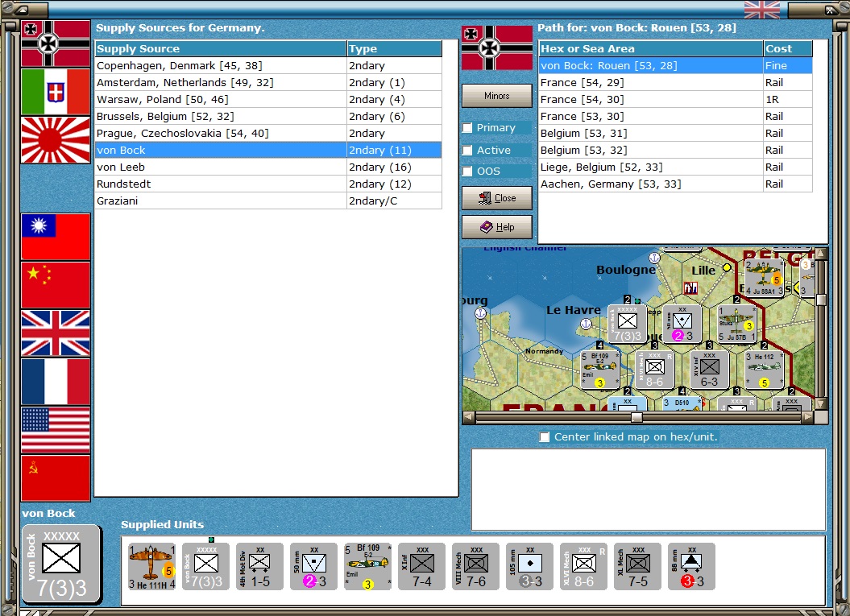Viewport: 850px width, 616px height.
Task: Click the Cost column header
Action: tap(787, 49)
